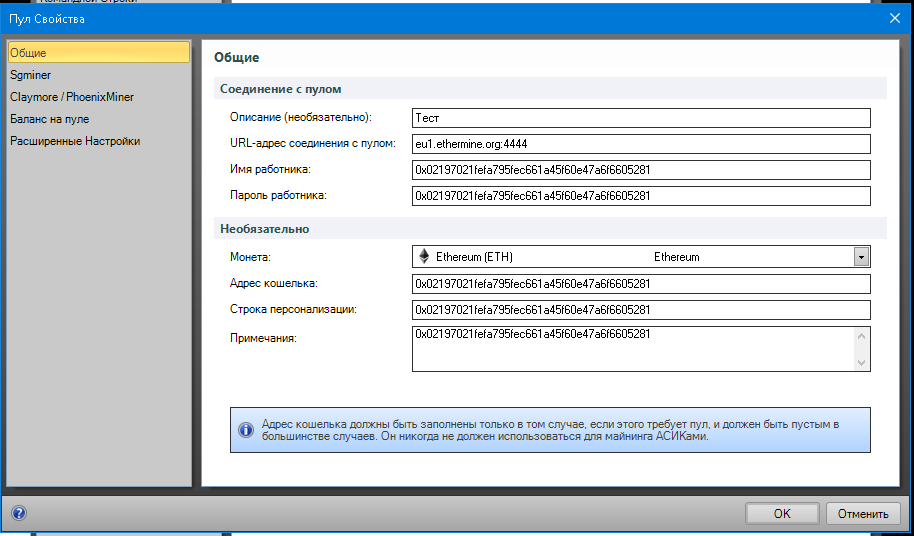Open the Sgminer section
This screenshot has height=536, width=914.
(x=99, y=75)
